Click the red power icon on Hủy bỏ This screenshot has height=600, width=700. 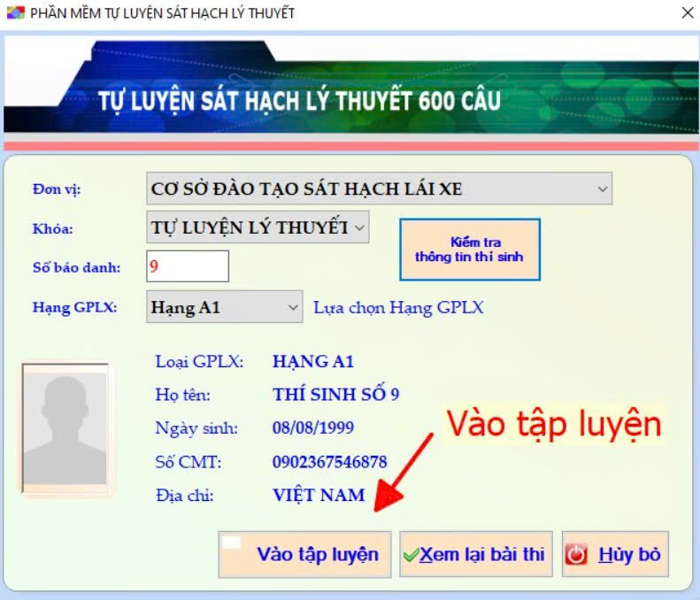576,555
